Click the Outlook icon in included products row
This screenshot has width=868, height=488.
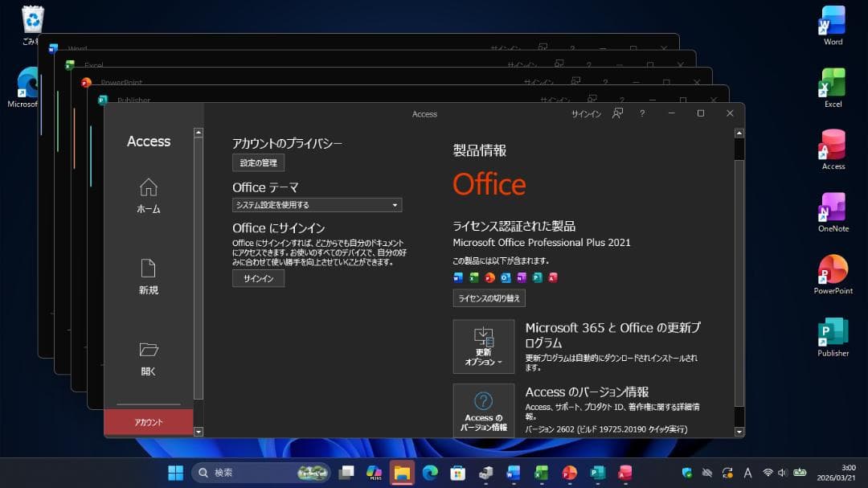point(506,277)
